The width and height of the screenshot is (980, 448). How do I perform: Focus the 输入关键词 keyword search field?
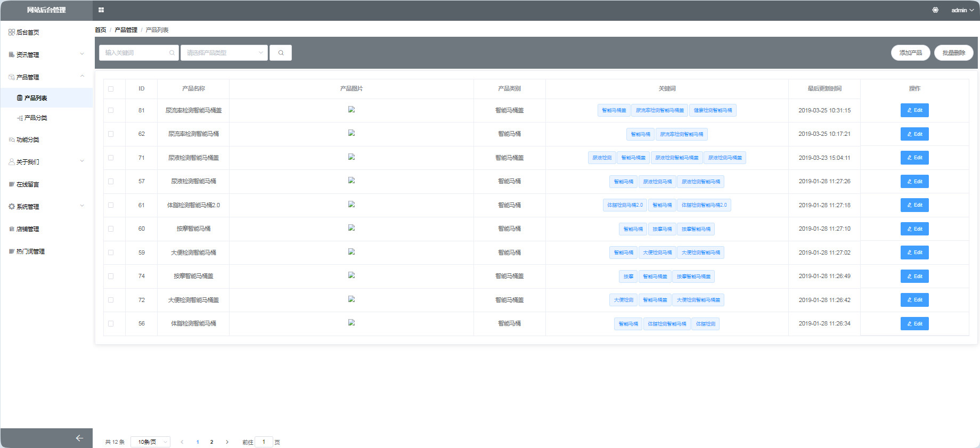(x=139, y=53)
